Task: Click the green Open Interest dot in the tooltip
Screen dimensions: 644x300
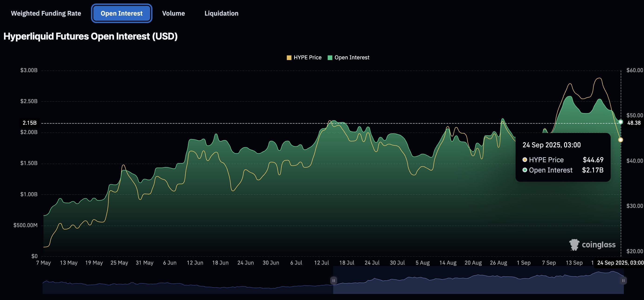Action: pos(525,170)
